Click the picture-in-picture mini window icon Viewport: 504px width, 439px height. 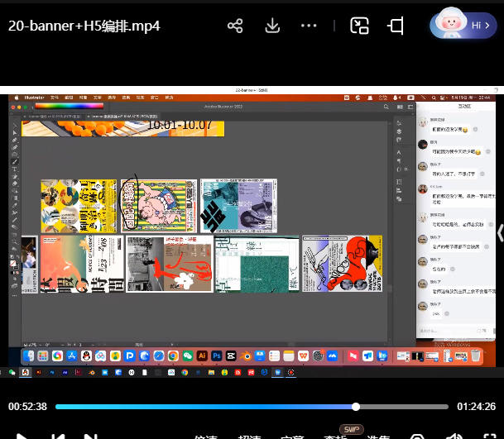pyautogui.click(x=359, y=26)
